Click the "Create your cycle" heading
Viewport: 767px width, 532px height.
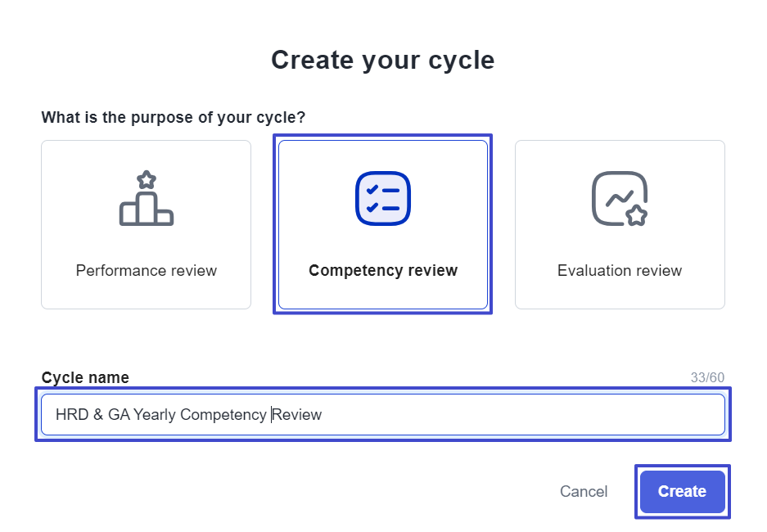pyautogui.click(x=383, y=60)
